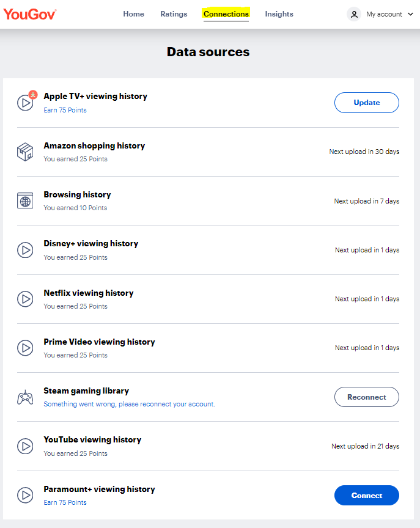Click the Amazon shopping package icon

(x=25, y=152)
